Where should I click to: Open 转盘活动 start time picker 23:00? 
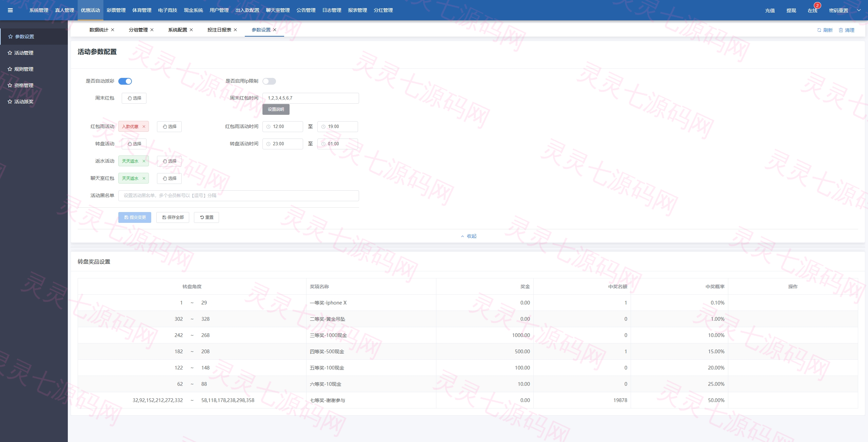tap(283, 144)
